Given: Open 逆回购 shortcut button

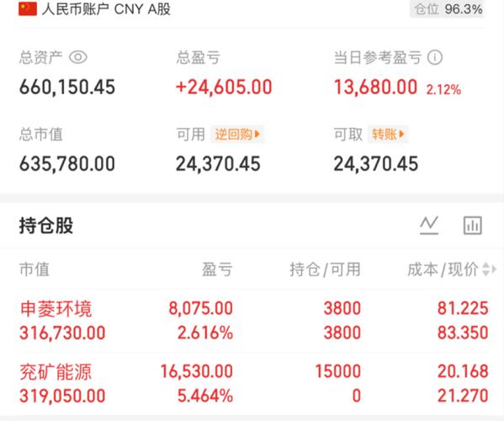Looking at the screenshot, I should (237, 134).
